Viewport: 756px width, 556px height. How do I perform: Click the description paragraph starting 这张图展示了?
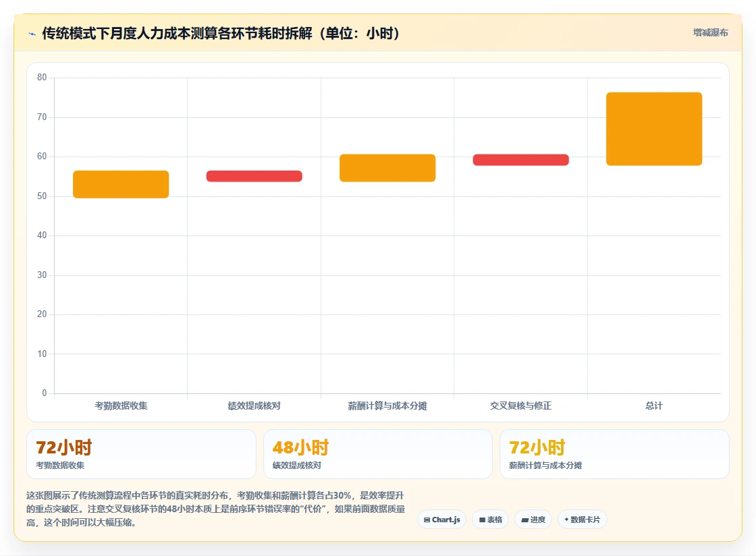(215, 509)
